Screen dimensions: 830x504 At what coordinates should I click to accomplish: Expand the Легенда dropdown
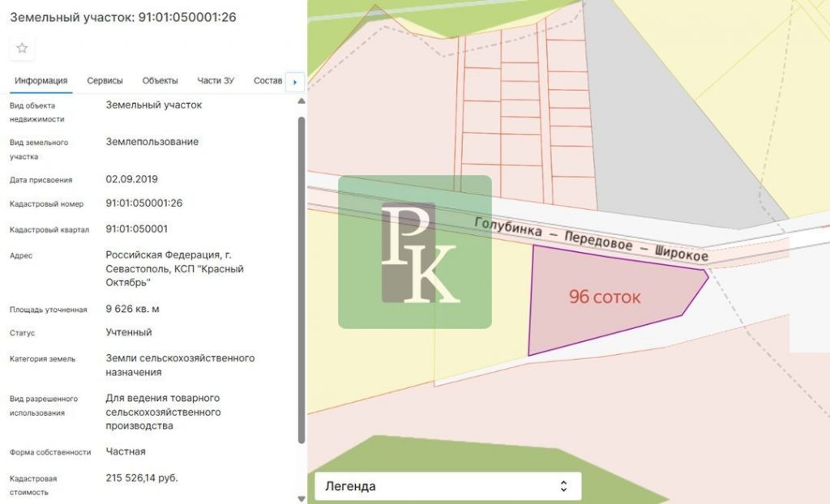447,487
